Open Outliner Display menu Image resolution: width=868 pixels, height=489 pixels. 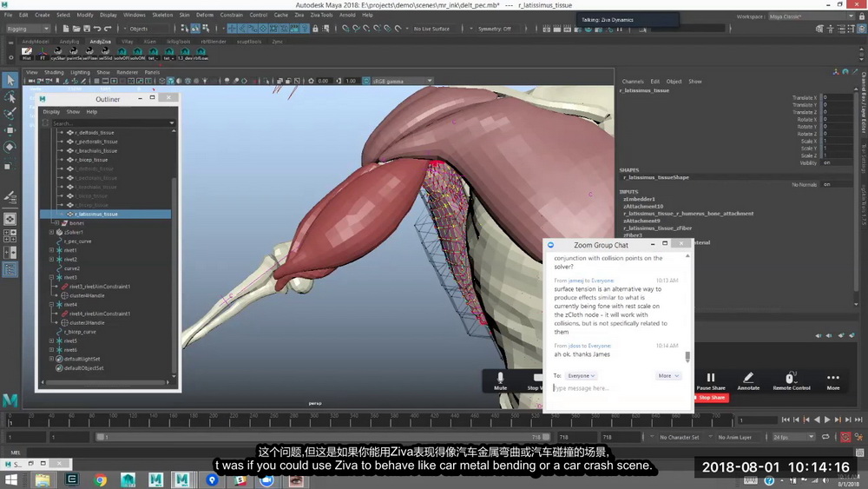click(x=51, y=112)
